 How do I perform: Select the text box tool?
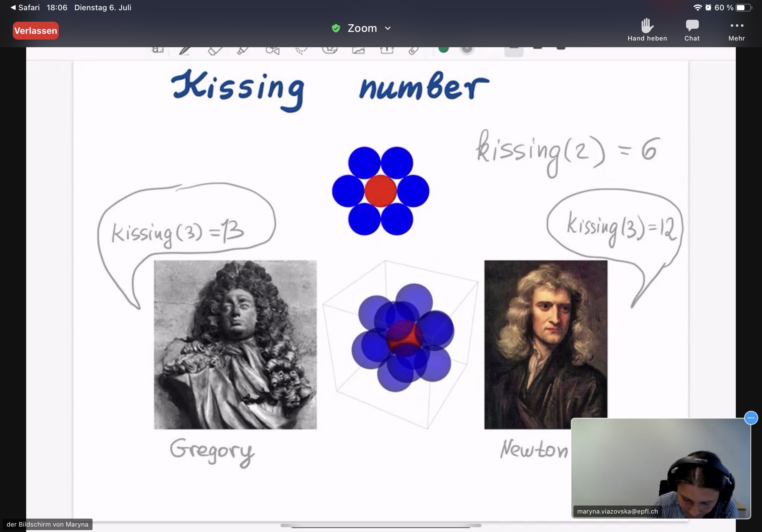click(387, 50)
